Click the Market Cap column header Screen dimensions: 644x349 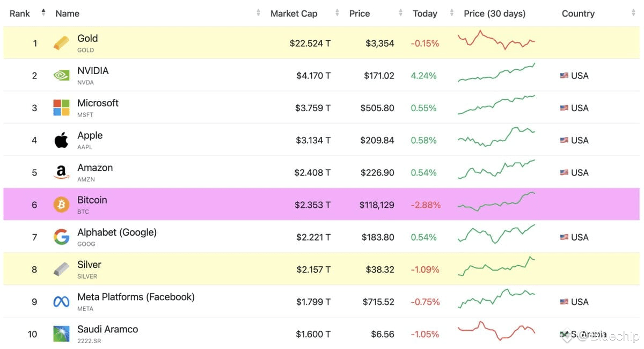[x=294, y=13]
